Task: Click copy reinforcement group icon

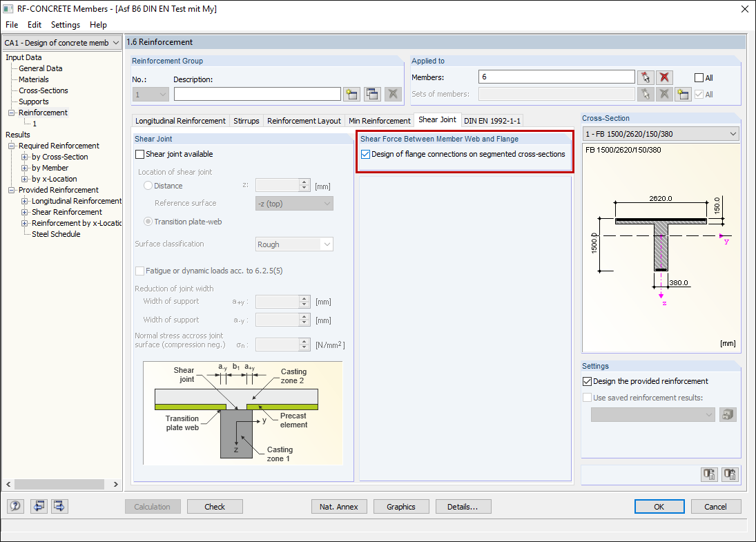Action: tap(372, 94)
